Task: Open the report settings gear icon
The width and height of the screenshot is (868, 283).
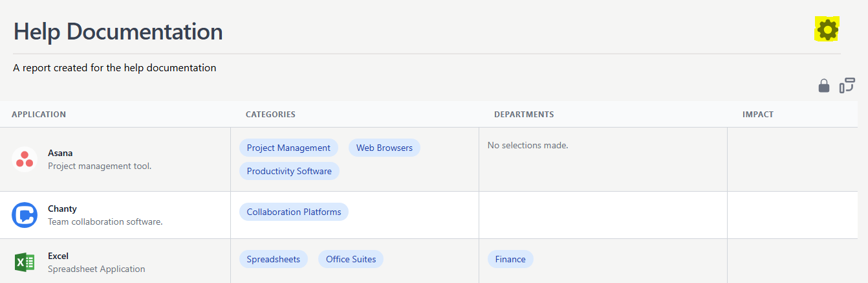Action: [827, 30]
